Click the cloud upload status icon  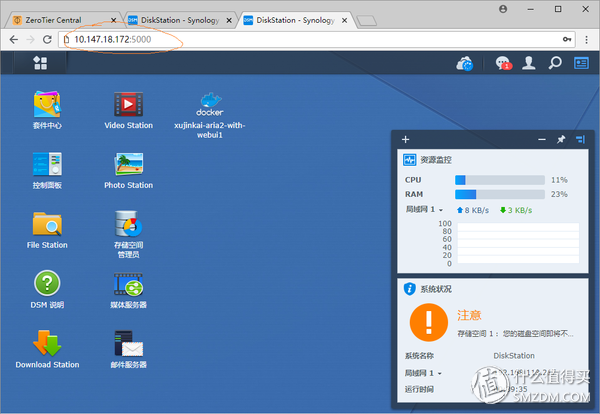[465, 63]
